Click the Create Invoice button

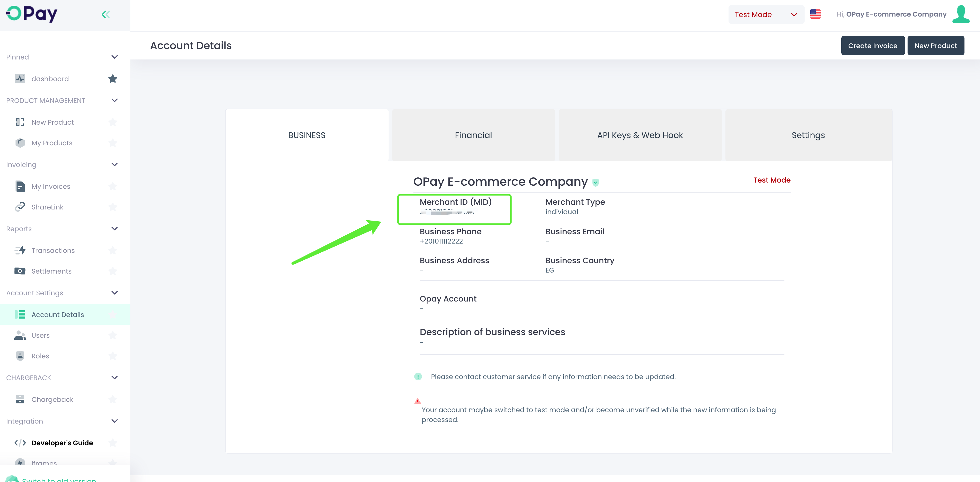tap(873, 46)
